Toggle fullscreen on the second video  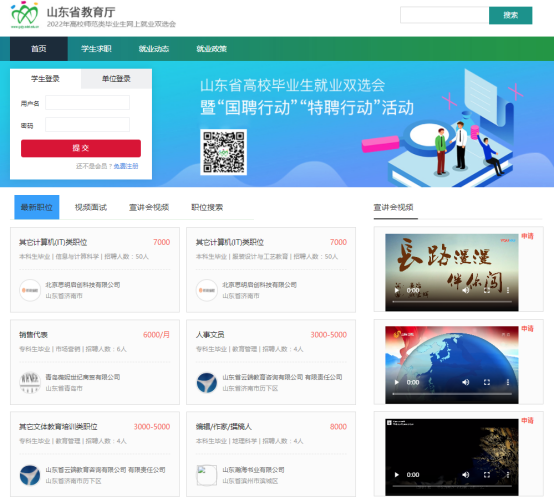pos(487,382)
